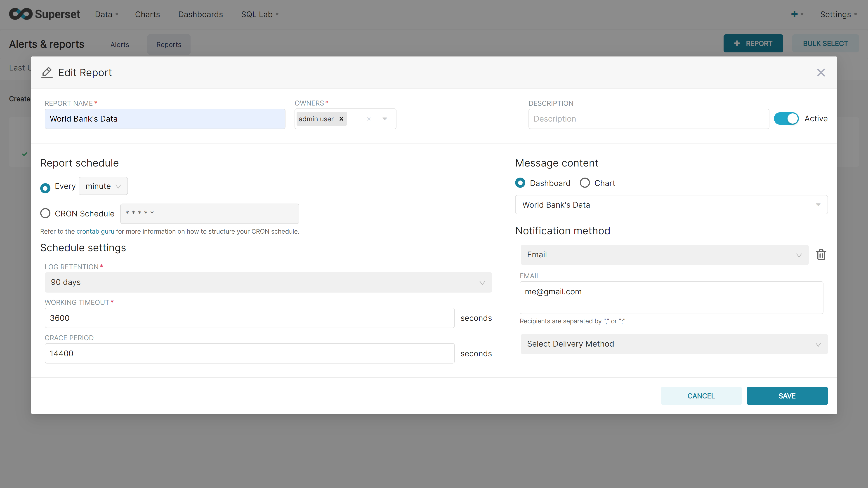Click the plus icon on the REPORT button

737,43
